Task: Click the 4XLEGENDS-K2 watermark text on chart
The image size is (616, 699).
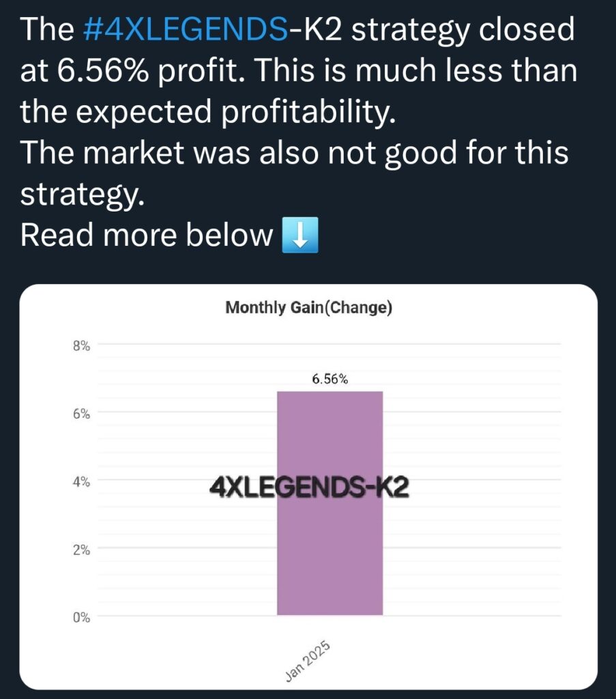Action: pyautogui.click(x=308, y=487)
